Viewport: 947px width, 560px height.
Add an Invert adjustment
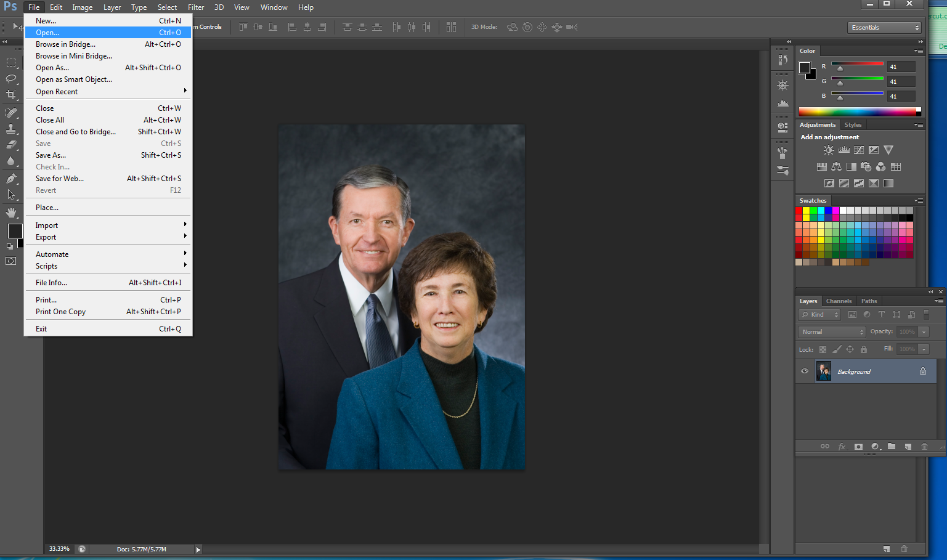tap(829, 184)
